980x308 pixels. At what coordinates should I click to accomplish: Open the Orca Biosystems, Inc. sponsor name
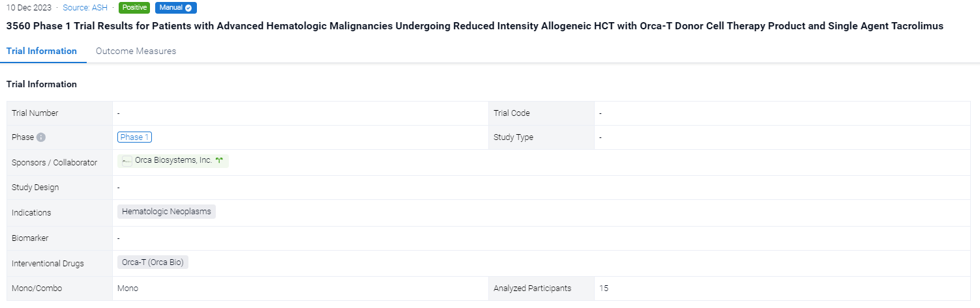(173, 160)
